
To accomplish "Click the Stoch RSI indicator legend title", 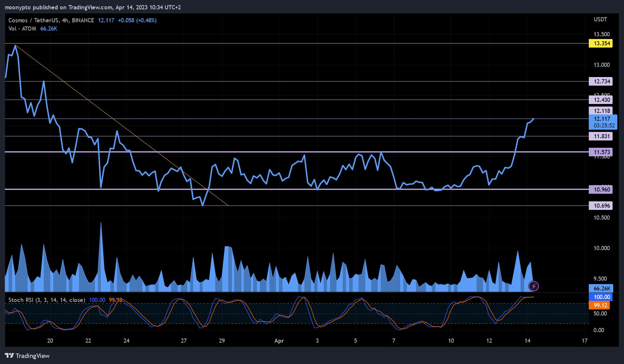I will pos(47,300).
